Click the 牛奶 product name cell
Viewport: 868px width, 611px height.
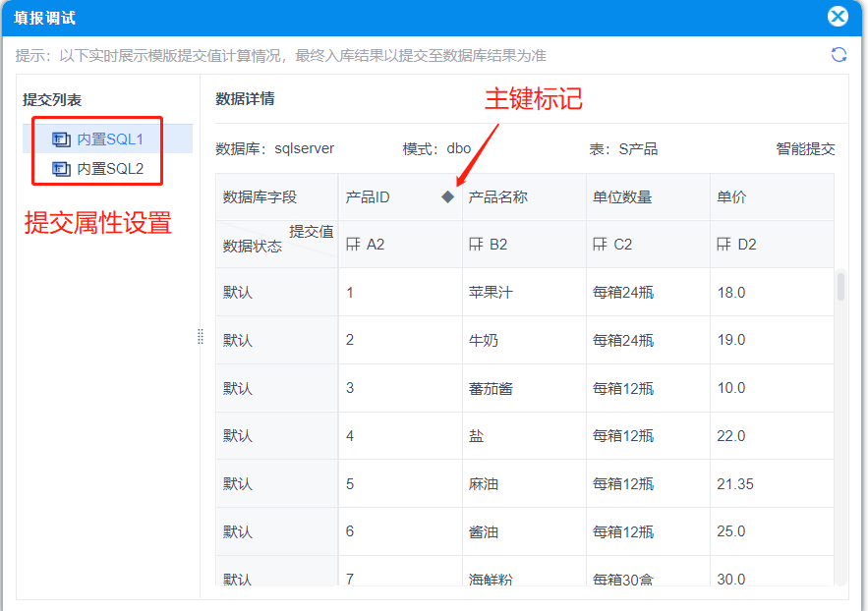[x=524, y=340]
